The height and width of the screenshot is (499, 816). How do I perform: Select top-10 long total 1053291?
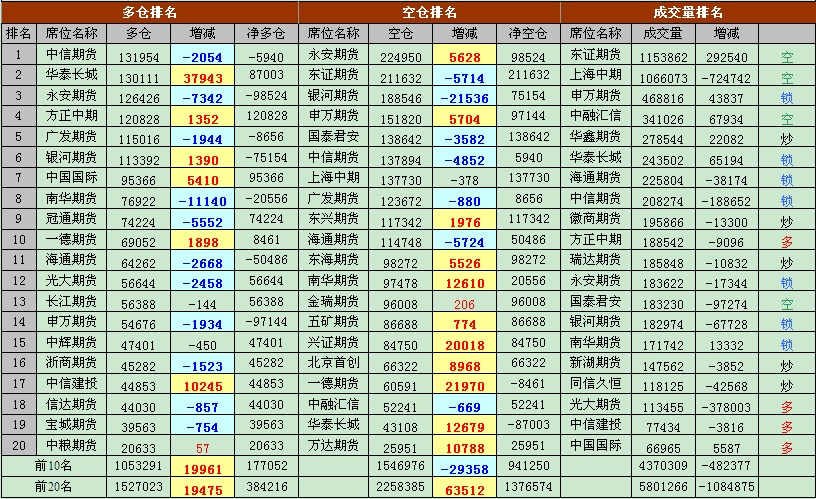point(138,466)
